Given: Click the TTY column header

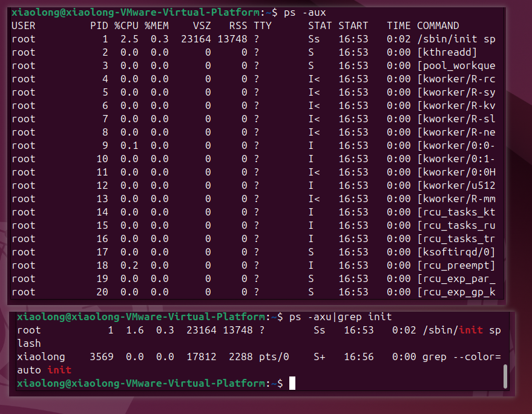Looking at the screenshot, I should [x=263, y=26].
